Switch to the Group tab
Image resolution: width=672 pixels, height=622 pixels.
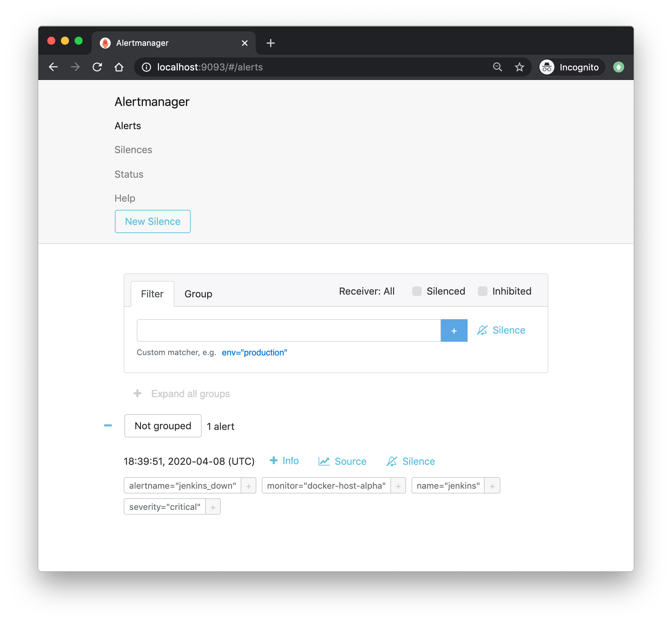point(198,294)
